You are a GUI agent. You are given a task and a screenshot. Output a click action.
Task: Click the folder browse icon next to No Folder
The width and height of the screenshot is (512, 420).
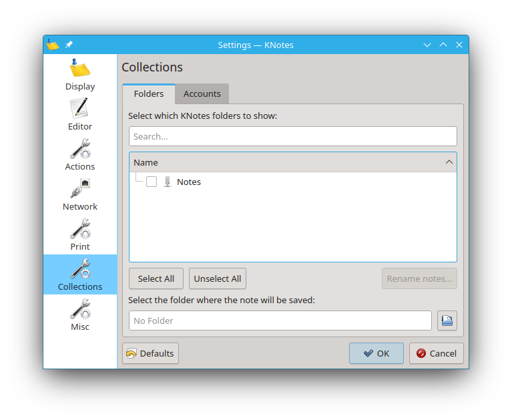click(x=447, y=321)
